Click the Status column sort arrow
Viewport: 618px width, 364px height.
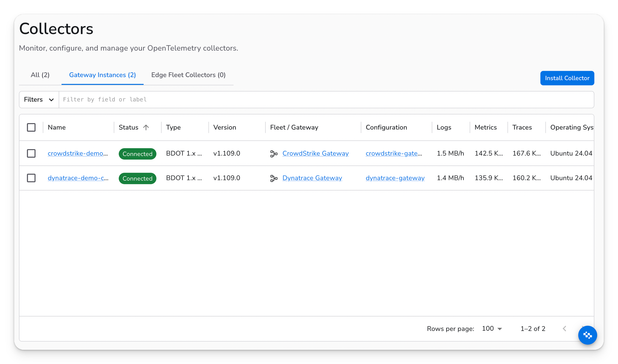[x=146, y=128]
